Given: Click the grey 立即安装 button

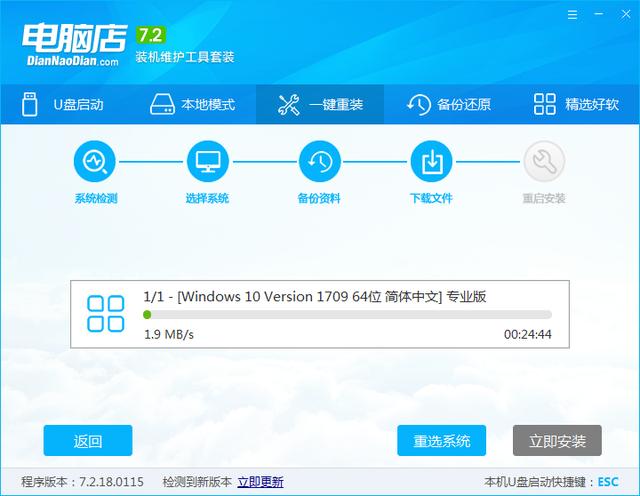Looking at the screenshot, I should (557, 440).
